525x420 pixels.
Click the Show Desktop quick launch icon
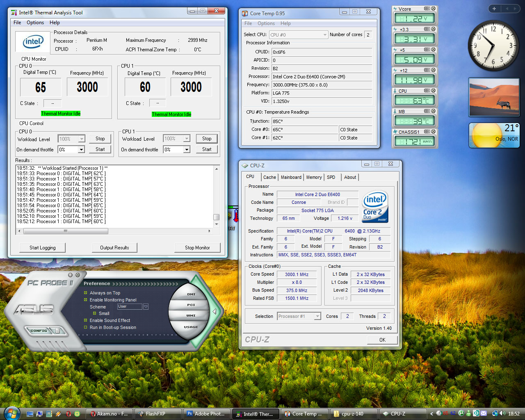(30, 414)
